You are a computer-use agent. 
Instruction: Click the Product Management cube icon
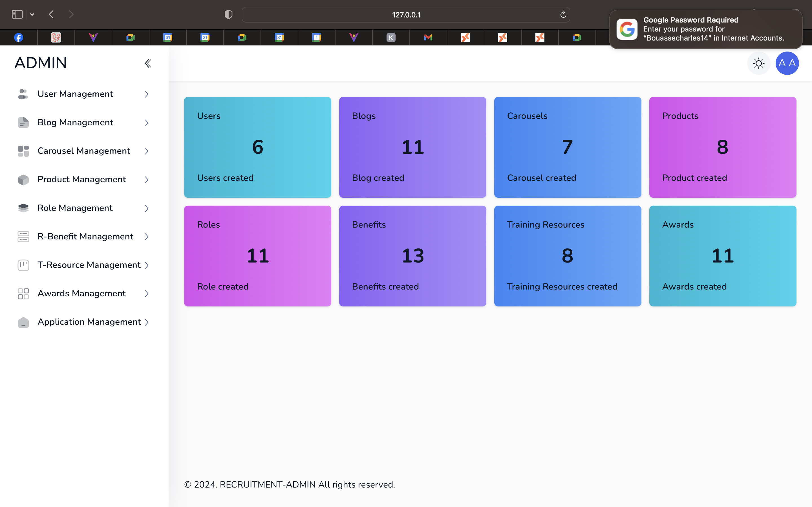tap(23, 179)
